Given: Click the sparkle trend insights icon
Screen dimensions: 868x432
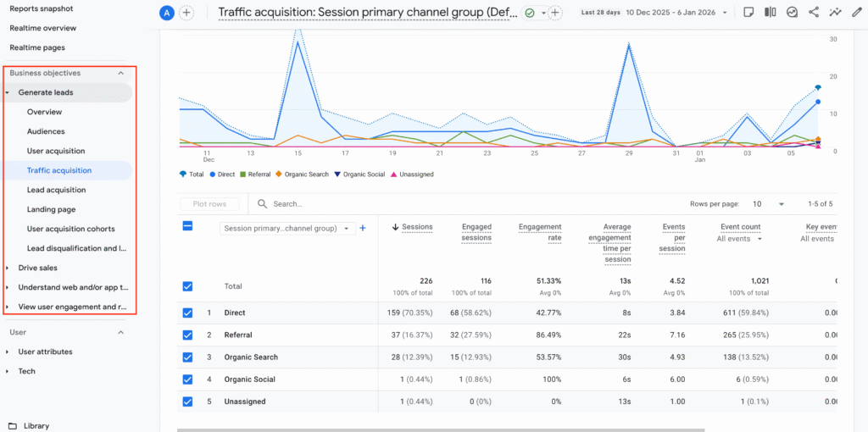Looking at the screenshot, I should [x=836, y=13].
